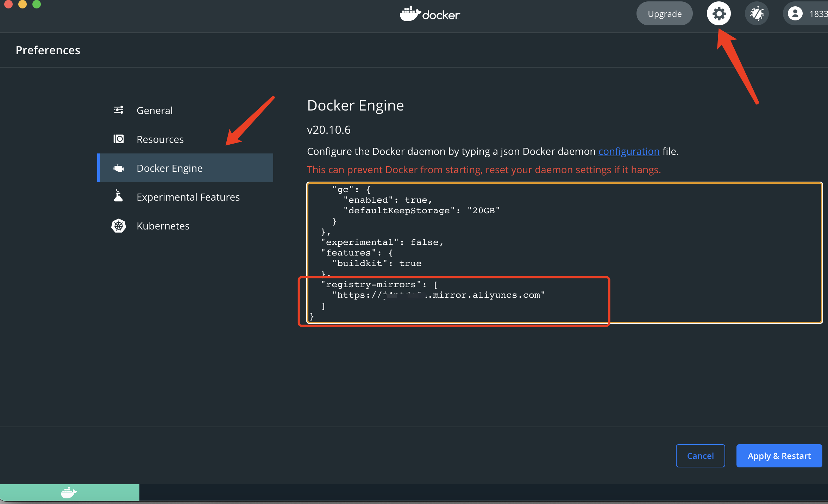The image size is (828, 504).
Task: Click the Resources disk icon
Action: [119, 139]
